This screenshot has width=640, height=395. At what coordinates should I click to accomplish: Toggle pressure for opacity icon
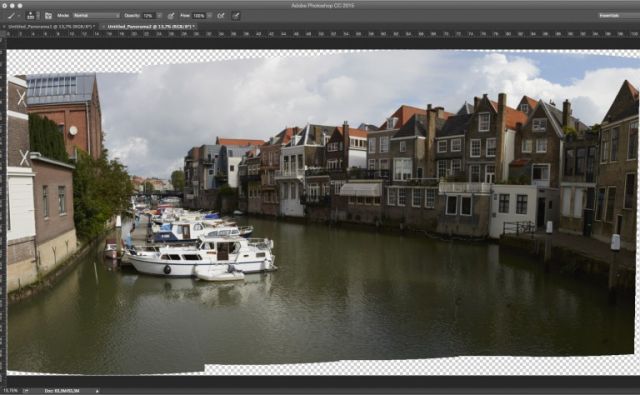pyautogui.click(x=171, y=16)
